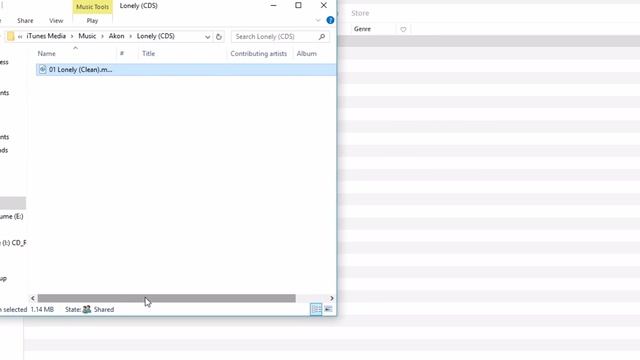The image size is (640, 360).
Task: Click the horizontal scrollbar right arrow
Action: [331, 298]
